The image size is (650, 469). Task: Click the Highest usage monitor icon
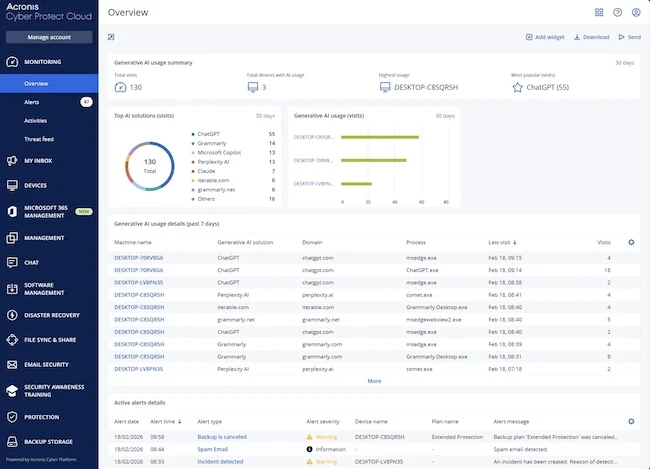coord(385,87)
